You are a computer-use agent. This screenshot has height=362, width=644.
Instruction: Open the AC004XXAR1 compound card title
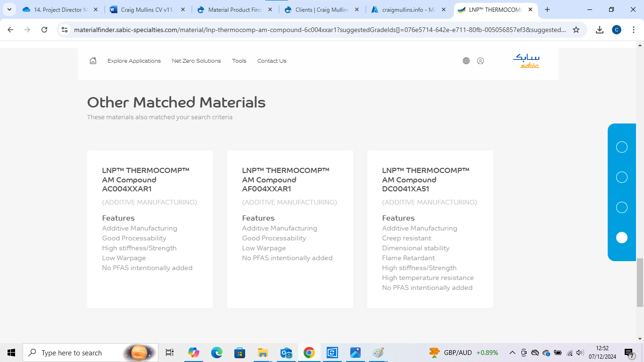[146, 180]
